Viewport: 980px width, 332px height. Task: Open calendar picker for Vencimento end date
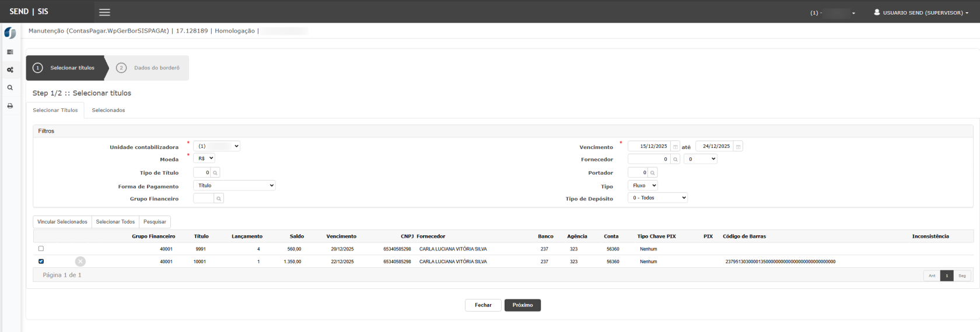[x=738, y=147]
